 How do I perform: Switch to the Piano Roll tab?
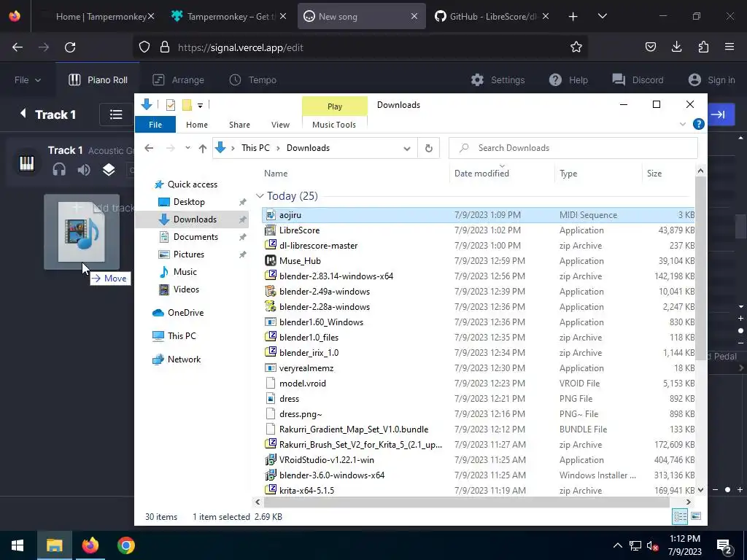[x=98, y=80]
